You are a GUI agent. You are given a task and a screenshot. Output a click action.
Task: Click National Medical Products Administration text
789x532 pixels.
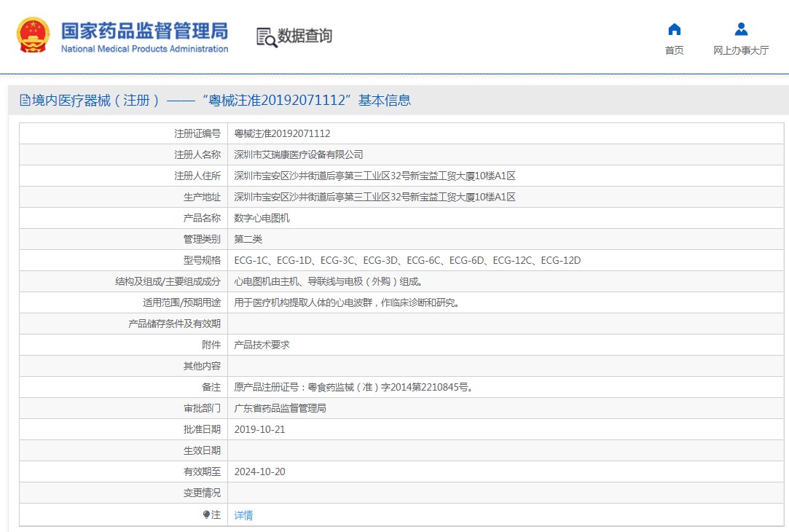click(144, 49)
